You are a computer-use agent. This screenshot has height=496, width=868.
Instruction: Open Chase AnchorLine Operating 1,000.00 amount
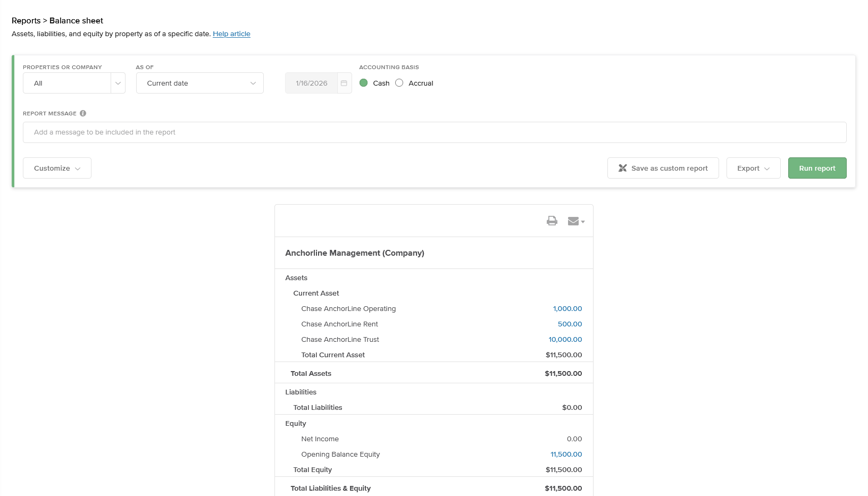(x=567, y=308)
